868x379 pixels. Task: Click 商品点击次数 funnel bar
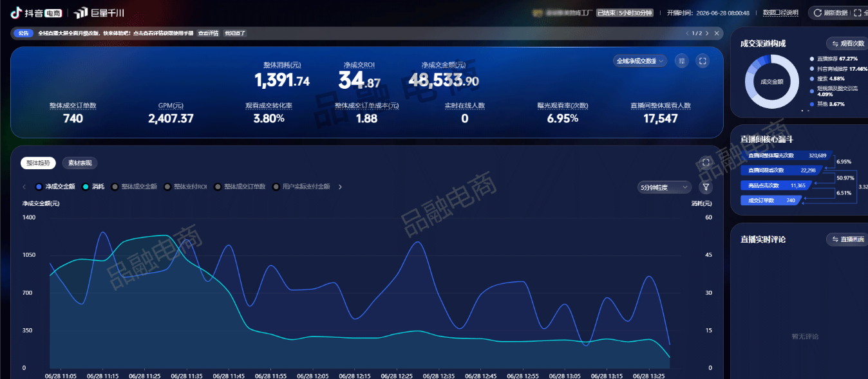(776, 185)
